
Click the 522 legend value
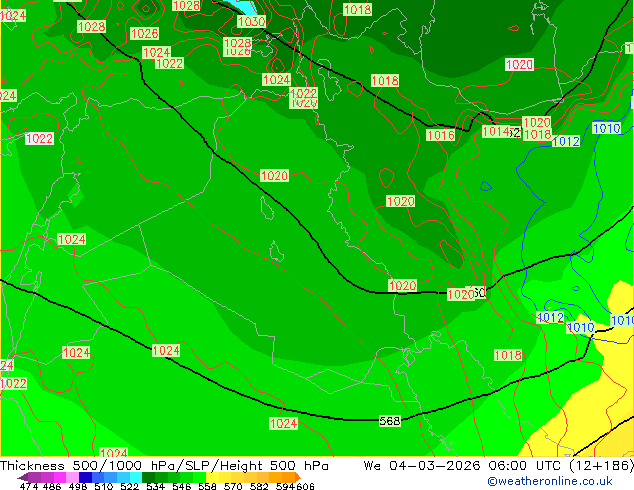[x=130, y=486]
